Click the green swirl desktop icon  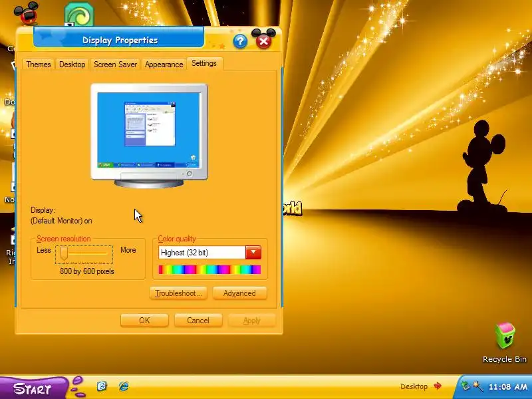point(78,14)
